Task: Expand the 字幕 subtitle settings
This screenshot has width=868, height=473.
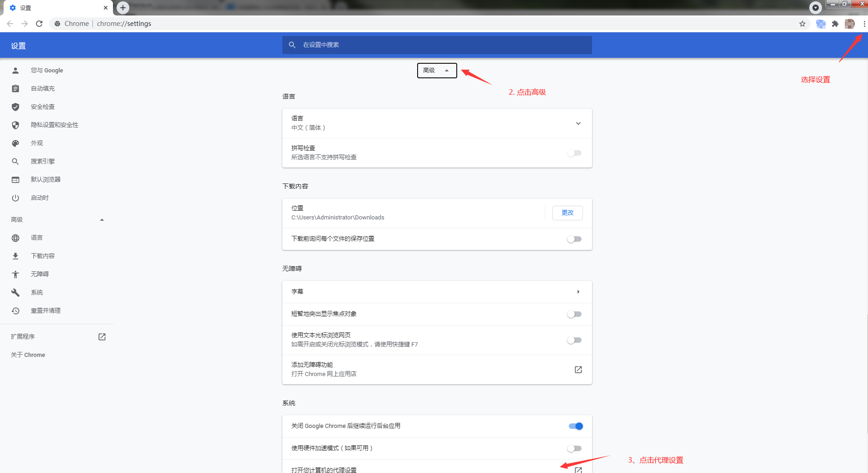Action: (578, 291)
